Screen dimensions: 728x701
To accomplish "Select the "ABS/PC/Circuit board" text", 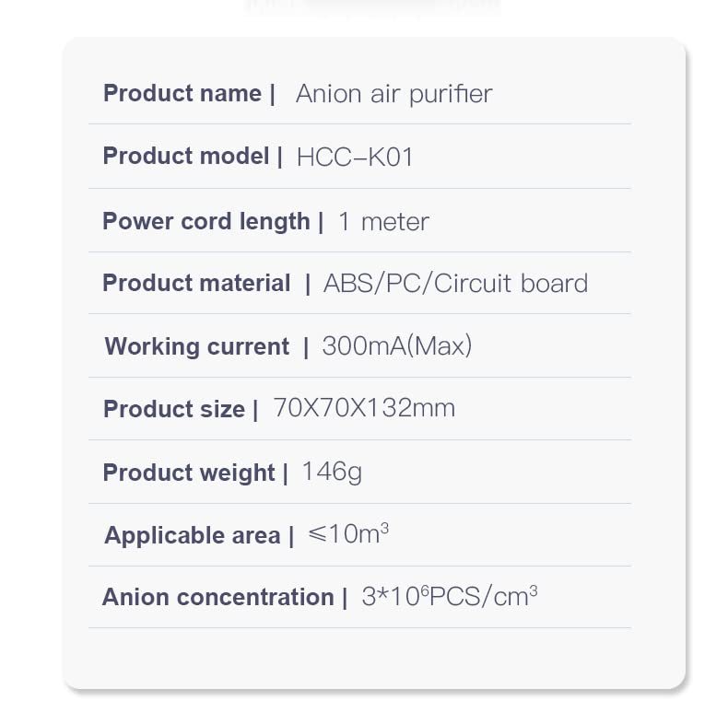I will pyautogui.click(x=455, y=284).
